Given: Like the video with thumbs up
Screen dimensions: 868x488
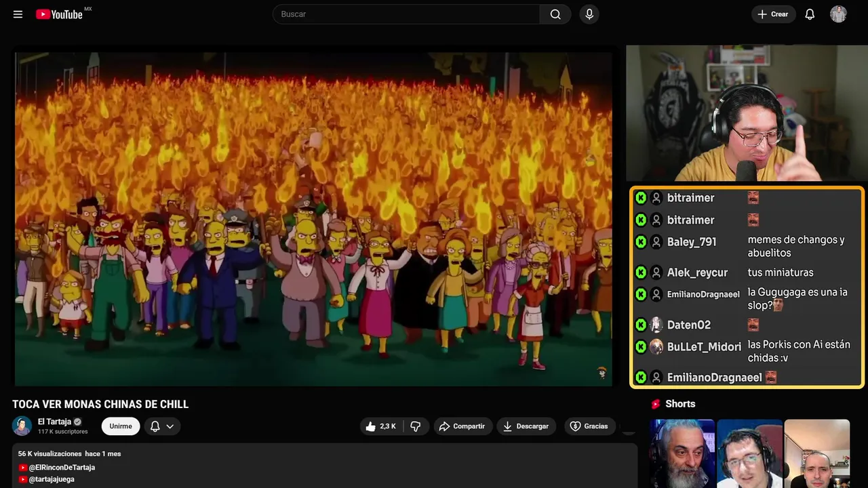Looking at the screenshot, I should point(380,426).
